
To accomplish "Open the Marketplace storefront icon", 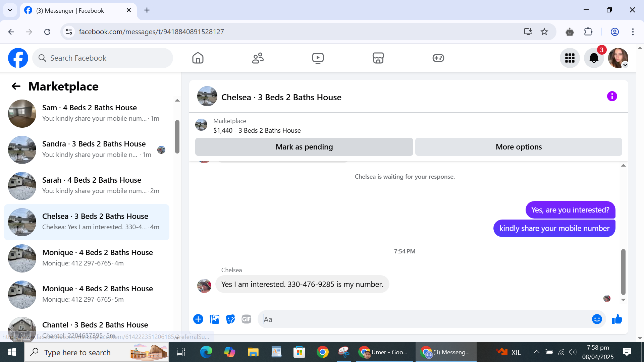I will [378, 58].
